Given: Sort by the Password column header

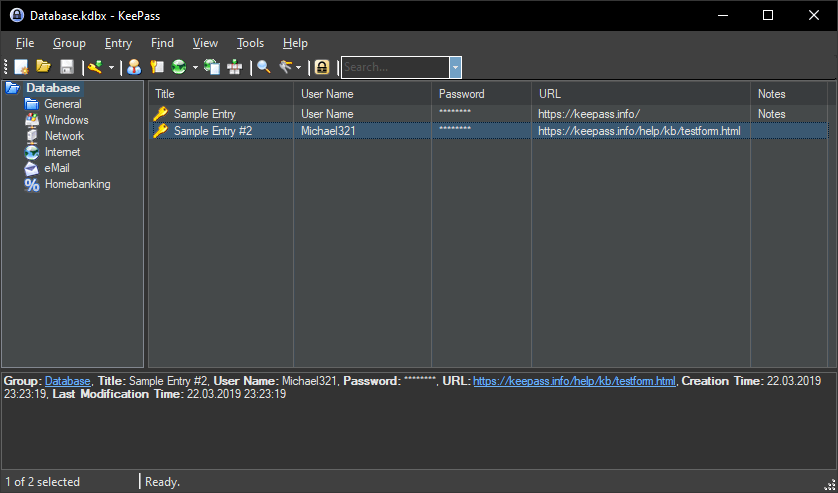Looking at the screenshot, I should click(482, 94).
